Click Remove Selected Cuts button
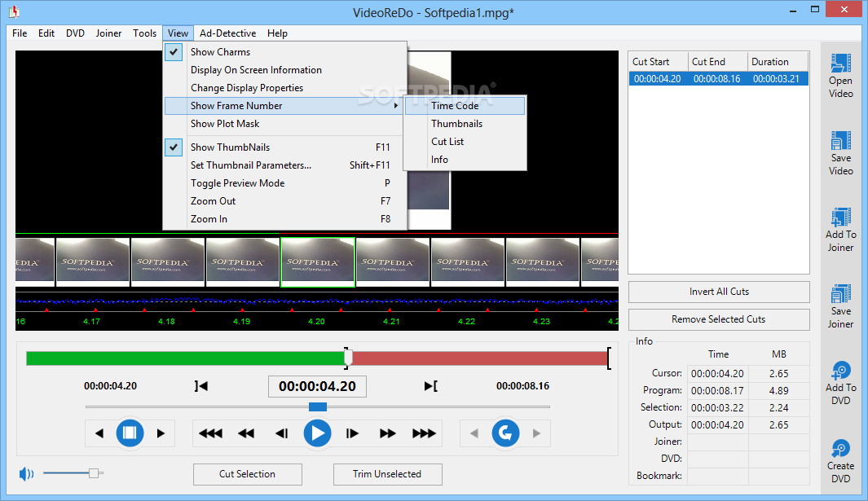Image resolution: width=868 pixels, height=501 pixels. pyautogui.click(x=719, y=319)
